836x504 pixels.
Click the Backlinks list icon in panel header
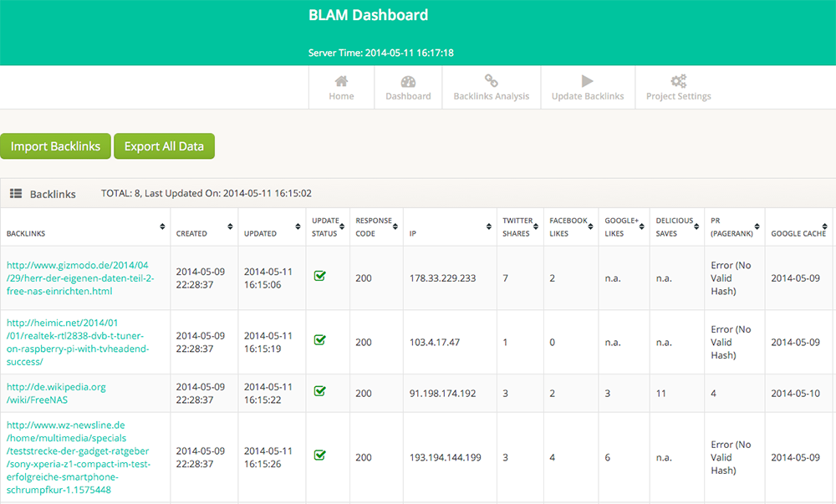(x=16, y=193)
